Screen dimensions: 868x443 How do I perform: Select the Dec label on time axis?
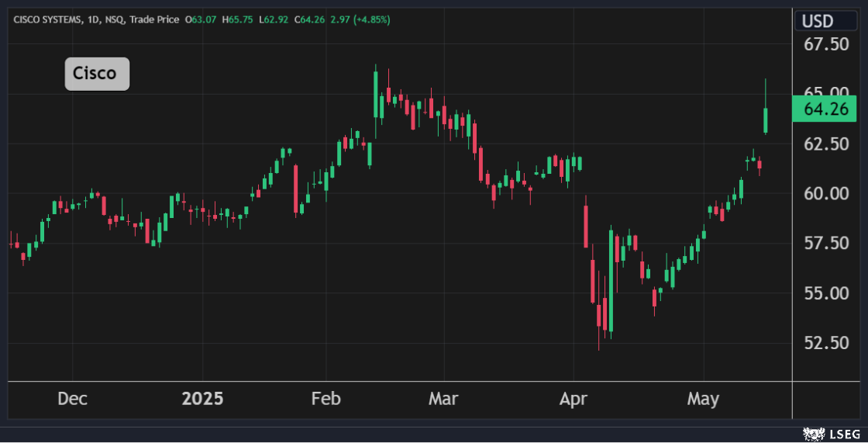point(72,399)
